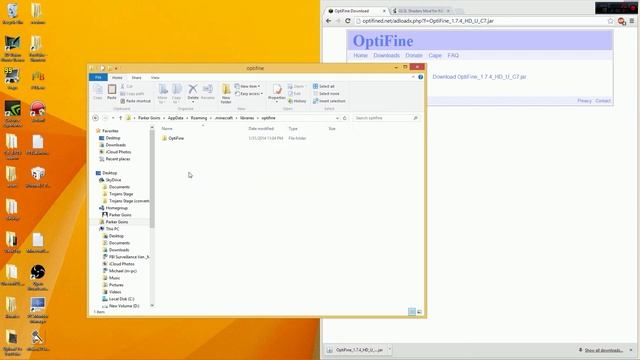640x360 pixels.
Task: Click the Cape link on OptiFine page
Action: [435, 56]
